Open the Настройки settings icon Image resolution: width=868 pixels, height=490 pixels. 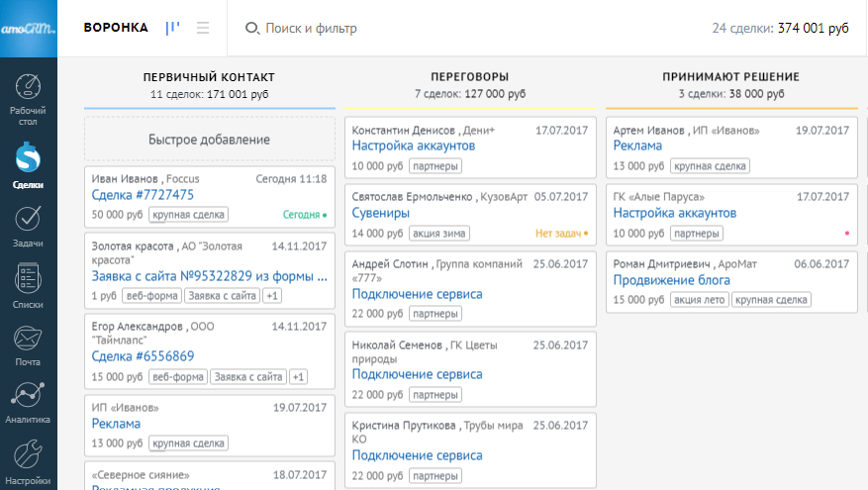tap(28, 455)
